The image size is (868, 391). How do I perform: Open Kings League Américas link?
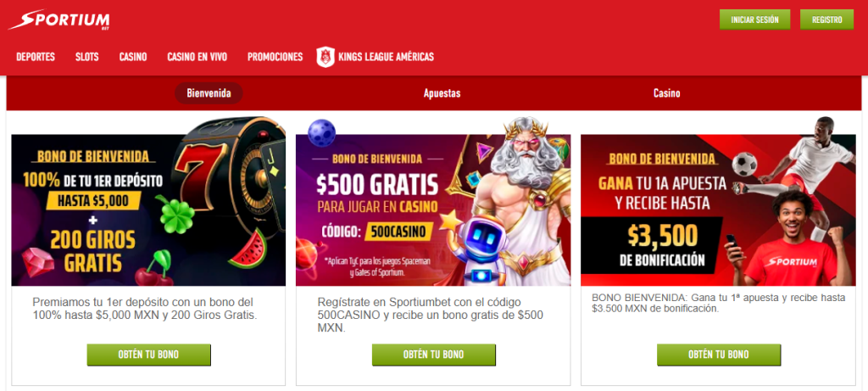coord(386,57)
